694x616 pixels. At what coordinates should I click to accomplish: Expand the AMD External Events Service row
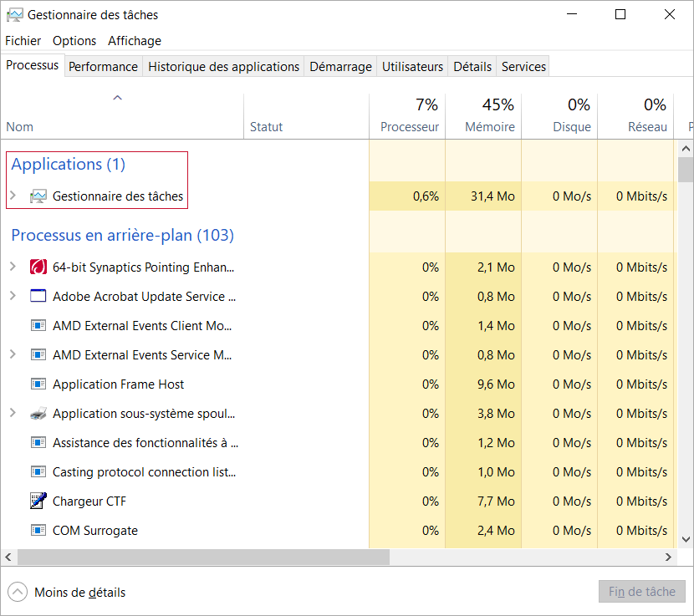(x=13, y=355)
